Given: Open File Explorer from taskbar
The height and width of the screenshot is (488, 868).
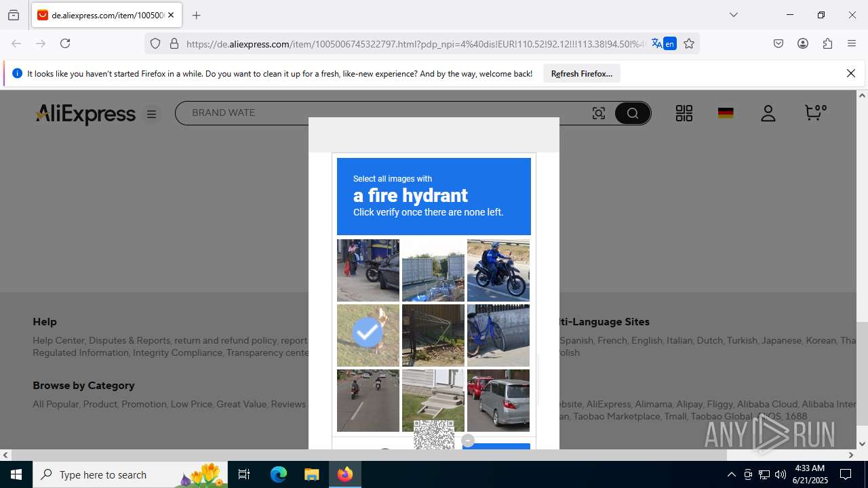Looking at the screenshot, I should [x=311, y=474].
